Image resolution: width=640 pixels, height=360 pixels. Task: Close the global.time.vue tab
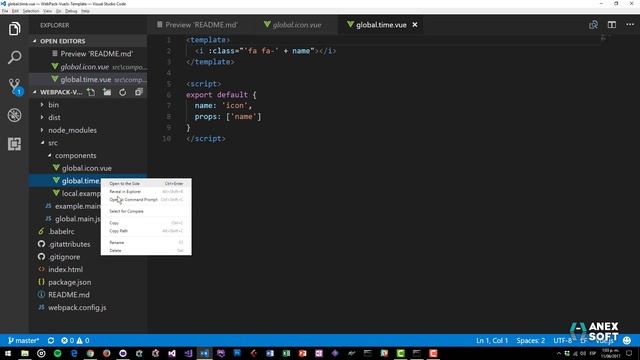[x=415, y=25]
